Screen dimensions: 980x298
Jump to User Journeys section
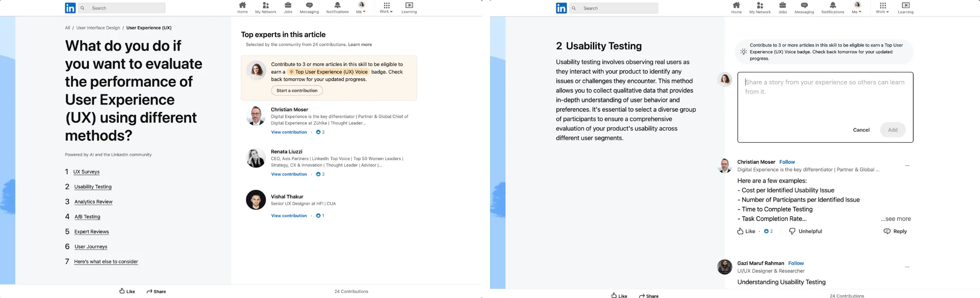pyautogui.click(x=91, y=247)
